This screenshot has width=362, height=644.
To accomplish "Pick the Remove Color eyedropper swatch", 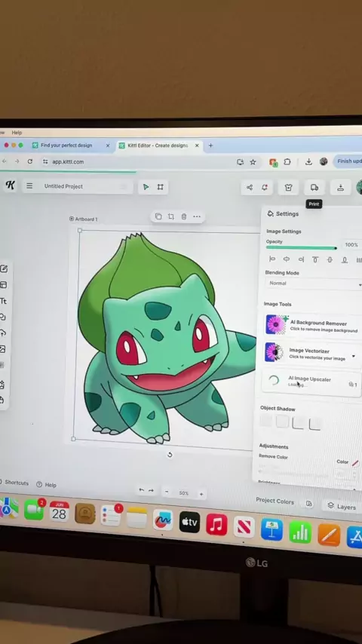I will point(355,462).
